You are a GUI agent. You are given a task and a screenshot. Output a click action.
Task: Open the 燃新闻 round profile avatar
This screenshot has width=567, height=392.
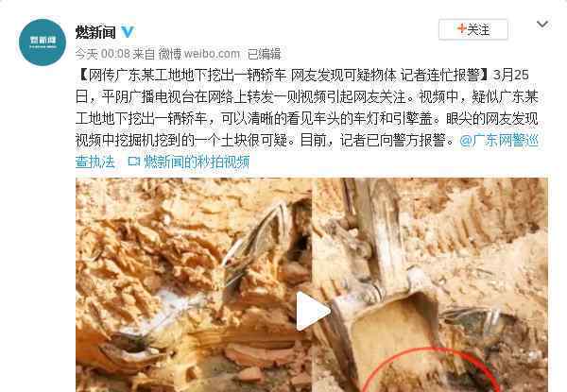click(x=43, y=43)
